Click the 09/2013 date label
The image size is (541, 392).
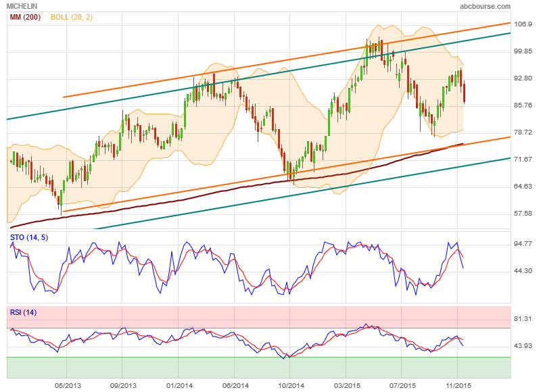(123, 385)
